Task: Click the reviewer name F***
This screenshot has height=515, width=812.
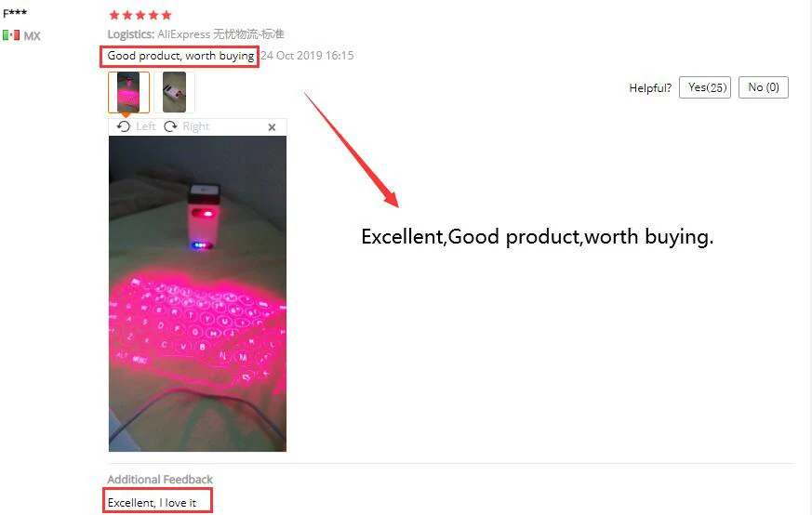Action: pyautogui.click(x=15, y=13)
